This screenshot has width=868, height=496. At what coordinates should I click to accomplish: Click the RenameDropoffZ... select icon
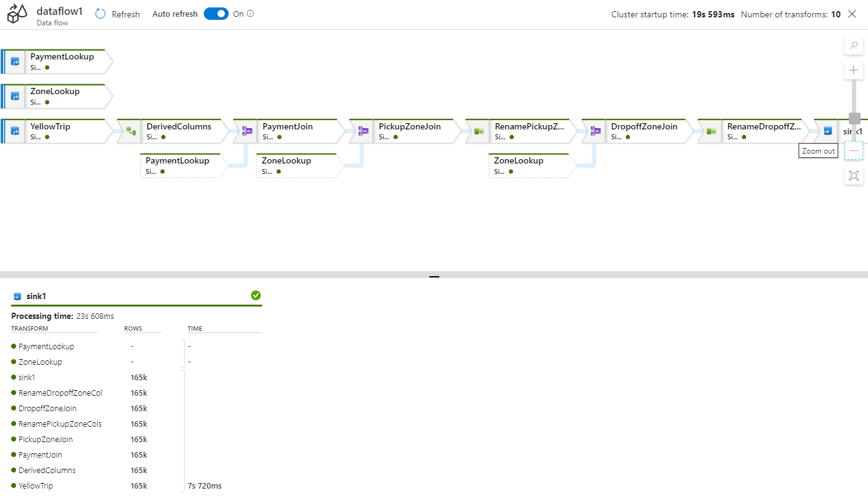coord(712,131)
